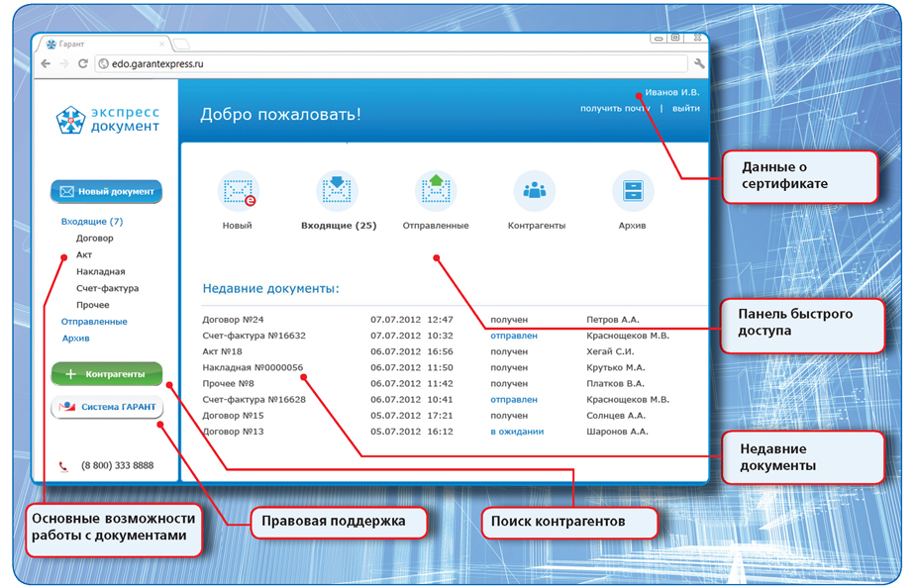Image resolution: width=916 pixels, height=588 pixels.
Task: Open the Архив sidebar link
Action: point(76,339)
